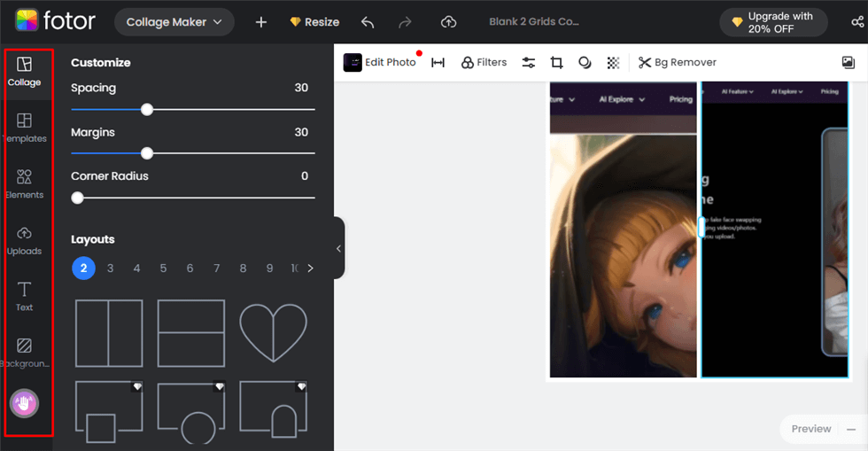The image size is (868, 451).
Task: Click the transparency checkerboard icon
Action: (x=613, y=63)
